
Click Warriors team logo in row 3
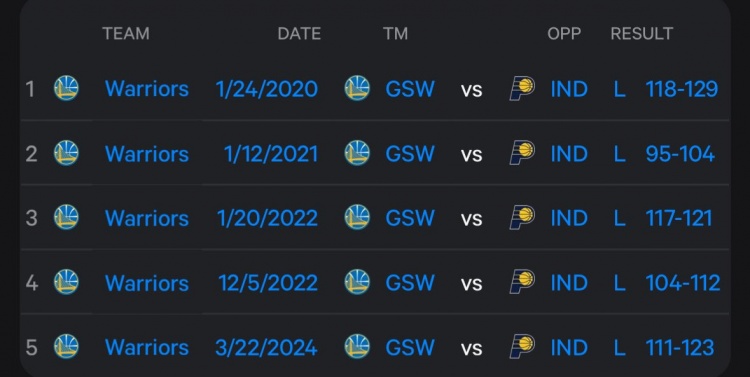point(66,217)
